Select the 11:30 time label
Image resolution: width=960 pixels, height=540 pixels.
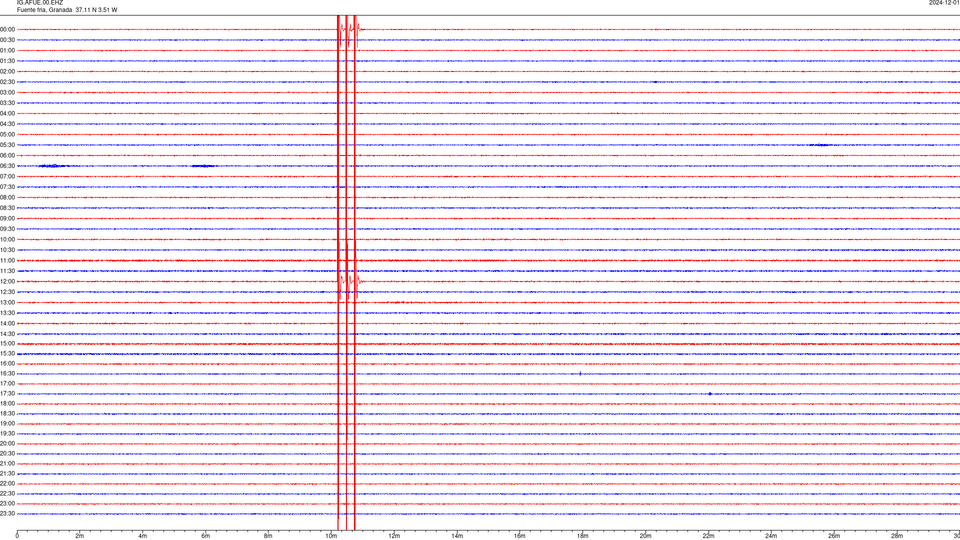[7, 271]
